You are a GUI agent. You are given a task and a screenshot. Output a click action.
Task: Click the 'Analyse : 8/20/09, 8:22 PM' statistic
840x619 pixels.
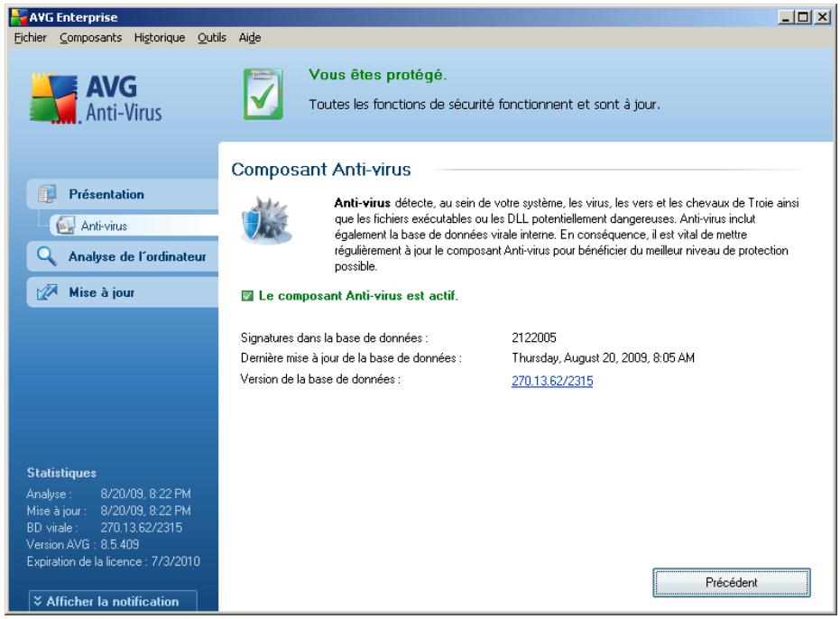[109, 494]
